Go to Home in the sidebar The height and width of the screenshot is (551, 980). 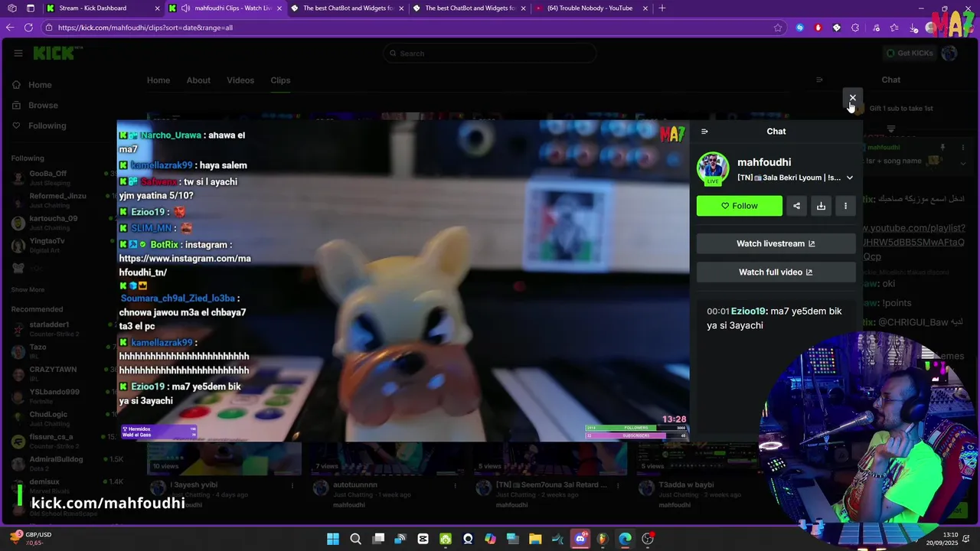point(40,85)
